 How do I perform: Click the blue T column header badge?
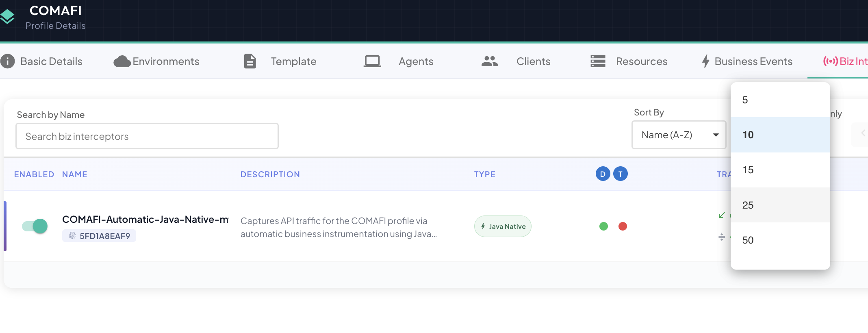pyautogui.click(x=620, y=174)
